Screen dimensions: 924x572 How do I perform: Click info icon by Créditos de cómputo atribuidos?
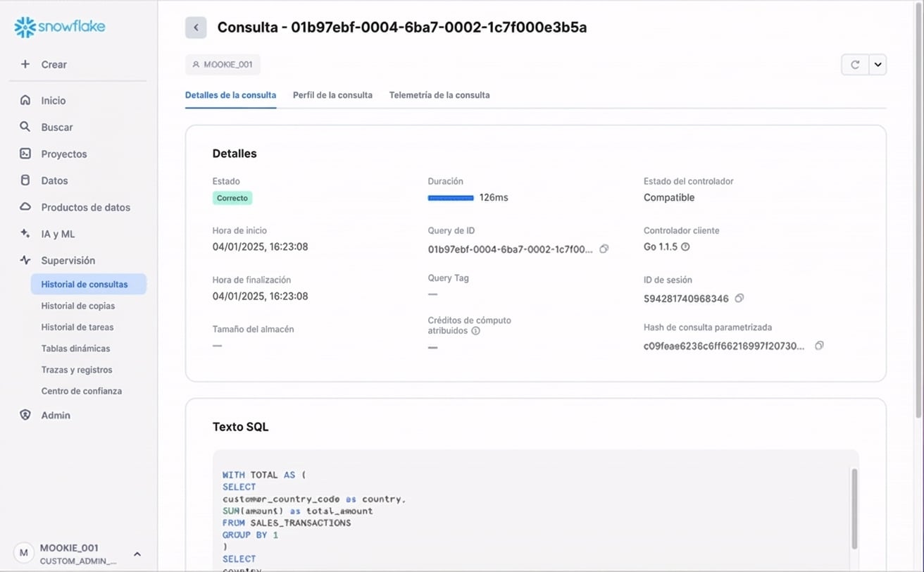475,330
